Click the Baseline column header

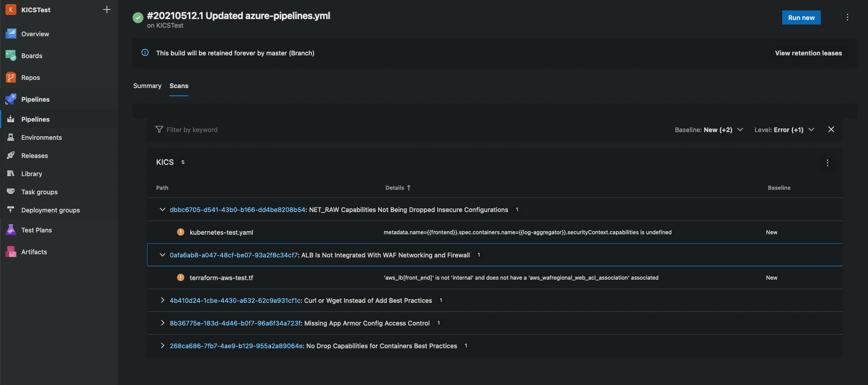(x=779, y=188)
